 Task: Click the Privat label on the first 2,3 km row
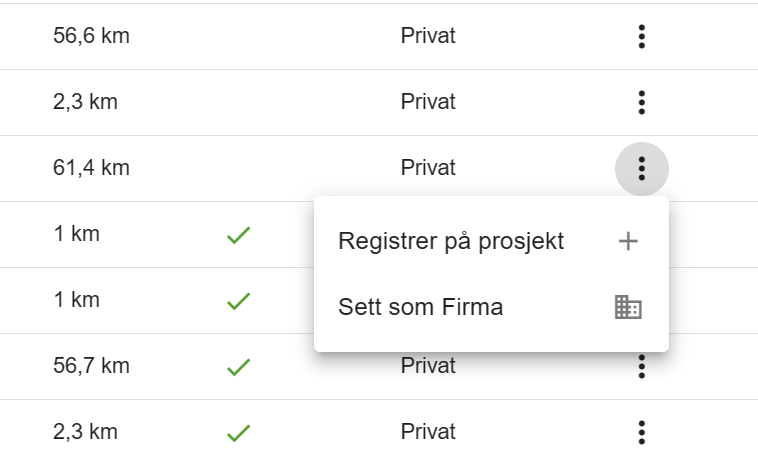428,102
